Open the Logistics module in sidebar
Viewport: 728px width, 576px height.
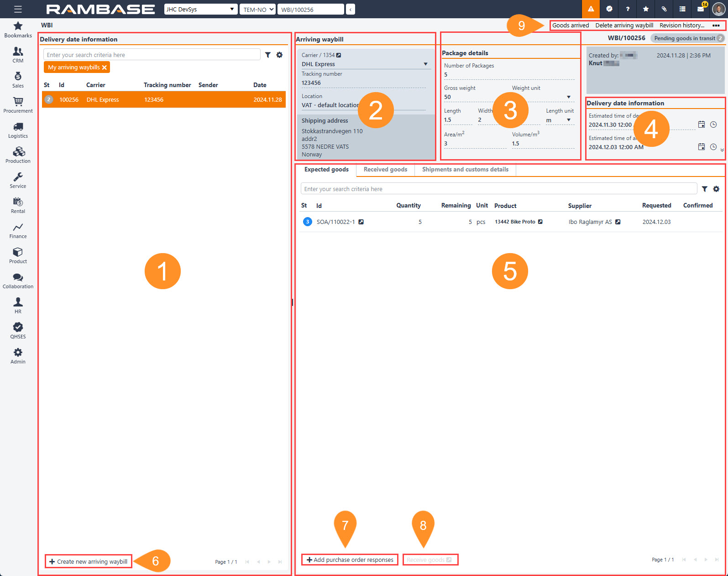click(x=18, y=130)
